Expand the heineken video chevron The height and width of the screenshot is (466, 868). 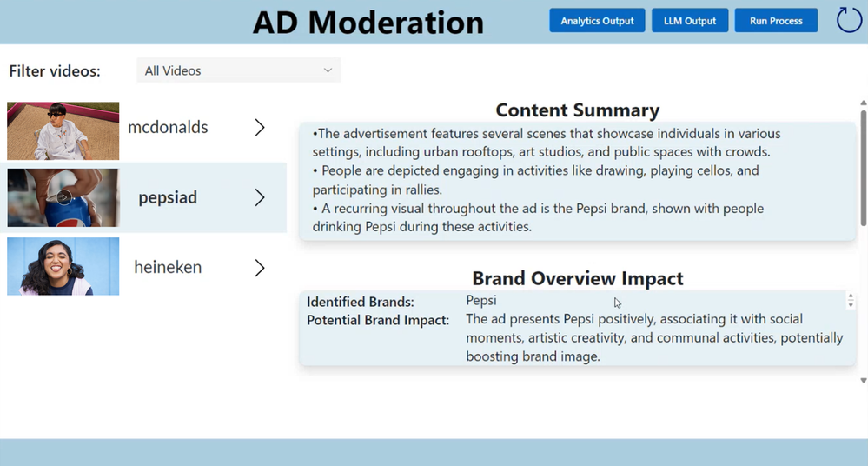260,268
